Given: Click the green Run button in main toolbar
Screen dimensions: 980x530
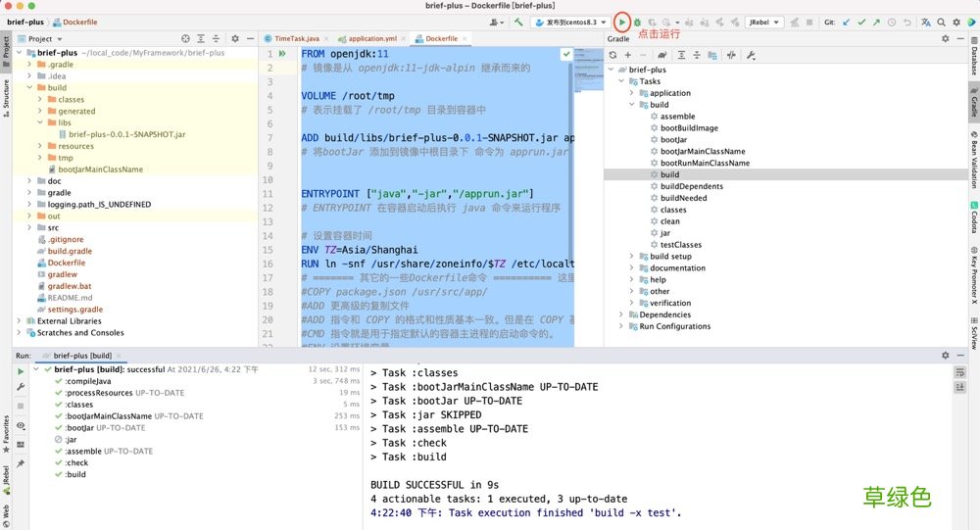Looking at the screenshot, I should (x=622, y=22).
